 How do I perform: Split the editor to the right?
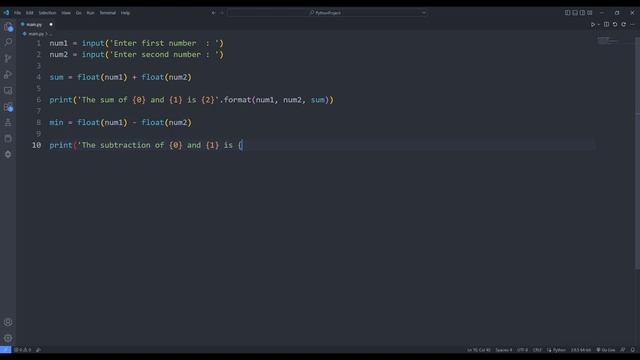click(x=607, y=24)
